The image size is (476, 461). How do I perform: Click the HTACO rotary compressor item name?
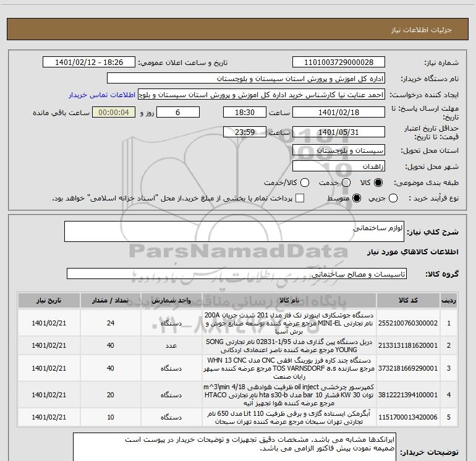(x=289, y=395)
